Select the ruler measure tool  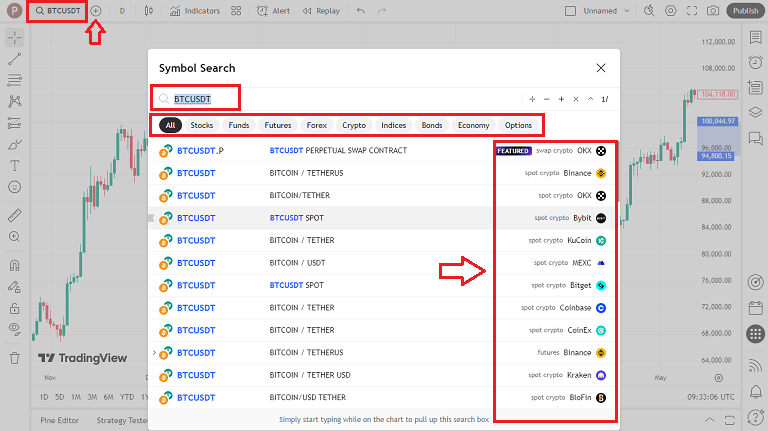pos(15,215)
